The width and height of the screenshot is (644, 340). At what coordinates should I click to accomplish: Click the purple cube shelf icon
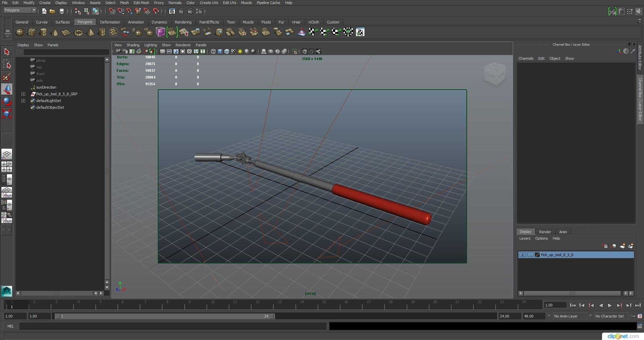point(160,32)
